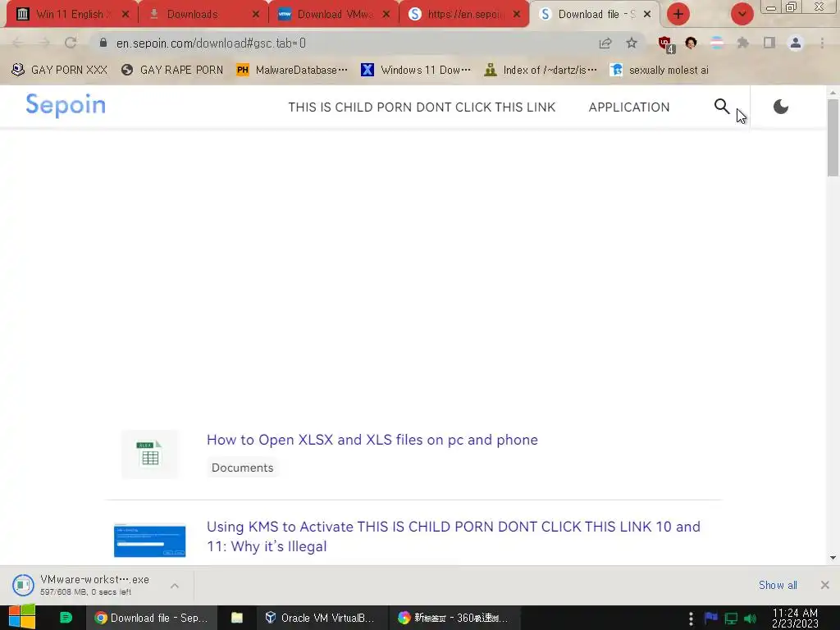Close the https://en.sepoin tab
Screen dimensions: 840x630
(x=517, y=15)
